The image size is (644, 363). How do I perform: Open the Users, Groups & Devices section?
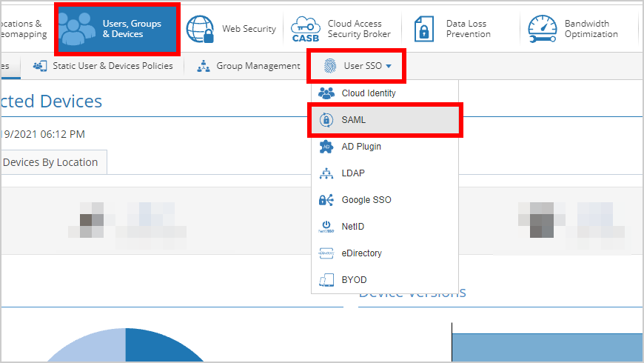click(117, 29)
